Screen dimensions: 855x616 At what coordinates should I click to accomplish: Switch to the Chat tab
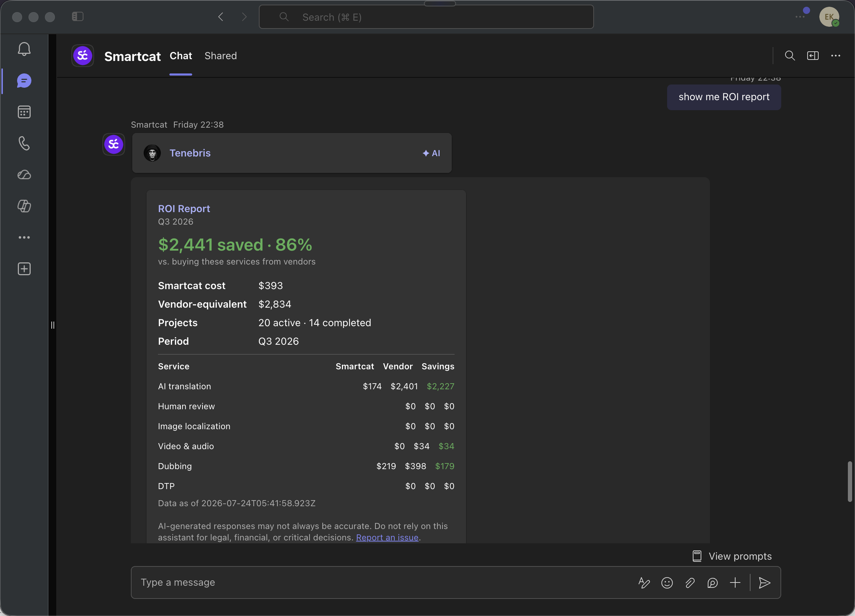[x=180, y=56]
